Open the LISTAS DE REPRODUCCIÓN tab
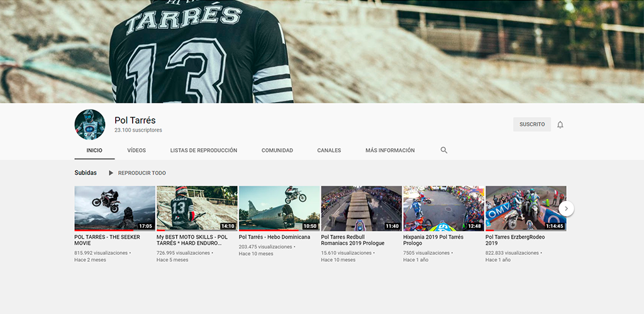Screen dimensions: 644x314 coord(204,151)
